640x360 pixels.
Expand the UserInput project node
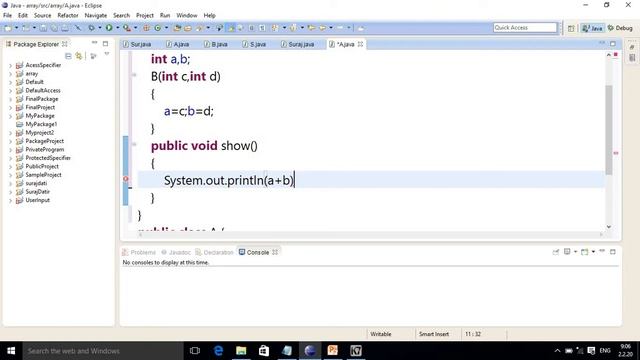[x=10, y=200]
